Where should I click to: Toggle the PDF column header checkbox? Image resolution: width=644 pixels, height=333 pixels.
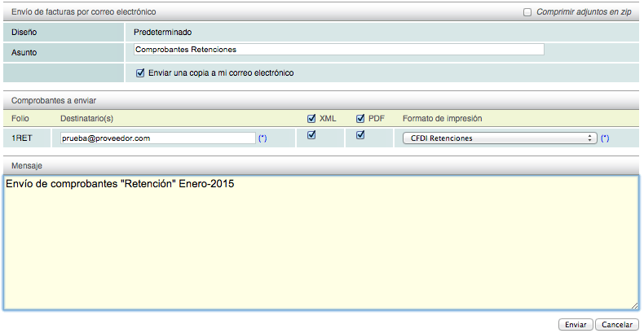361,118
